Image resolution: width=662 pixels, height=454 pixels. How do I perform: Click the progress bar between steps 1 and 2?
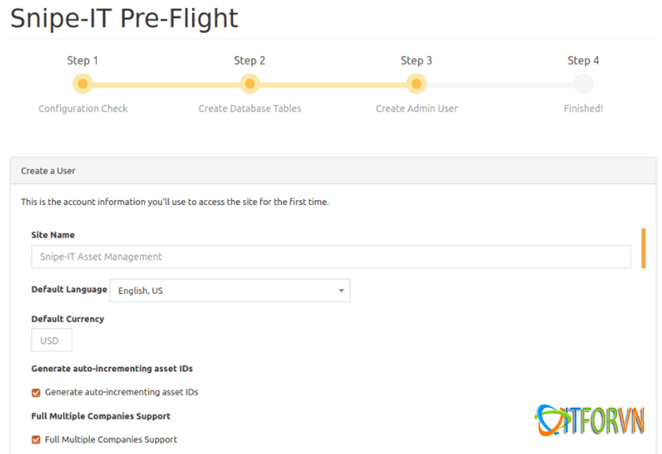point(166,84)
